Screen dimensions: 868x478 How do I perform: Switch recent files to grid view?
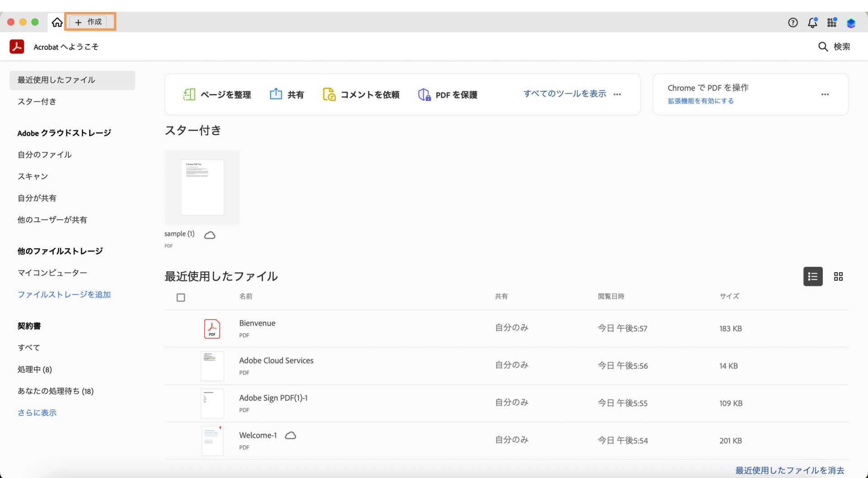point(838,276)
